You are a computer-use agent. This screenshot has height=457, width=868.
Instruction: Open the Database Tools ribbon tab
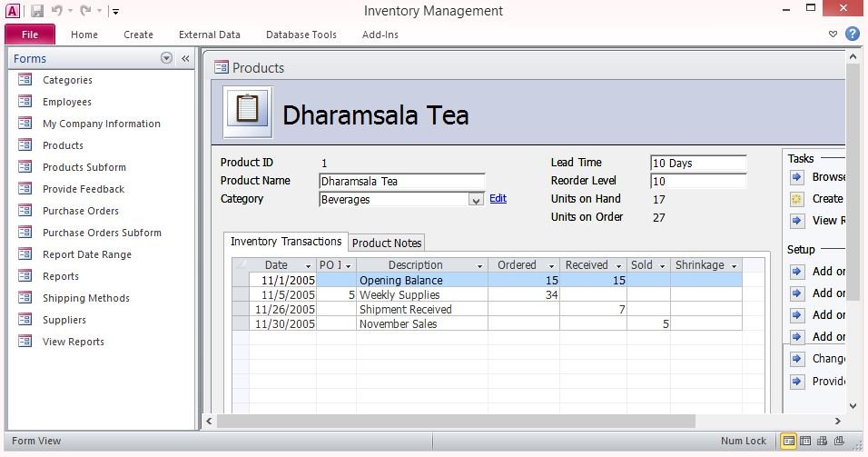(x=301, y=35)
